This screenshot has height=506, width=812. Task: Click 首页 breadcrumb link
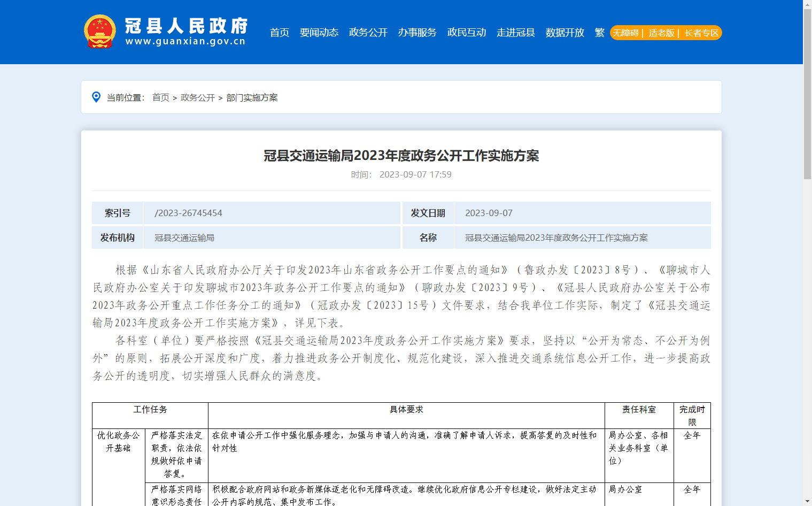161,97
